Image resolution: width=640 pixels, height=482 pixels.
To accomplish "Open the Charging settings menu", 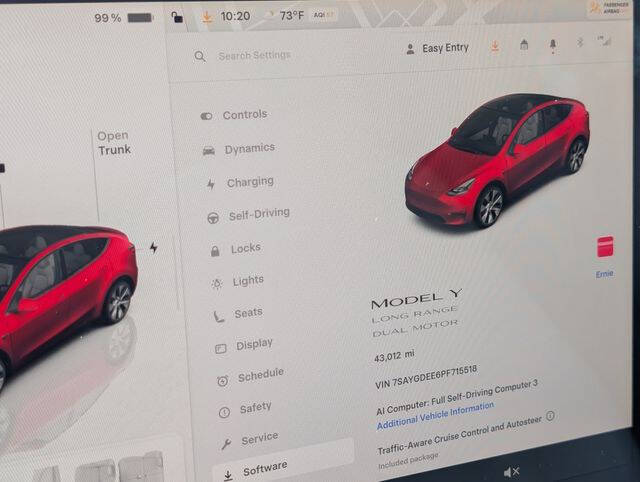I will (240, 183).
